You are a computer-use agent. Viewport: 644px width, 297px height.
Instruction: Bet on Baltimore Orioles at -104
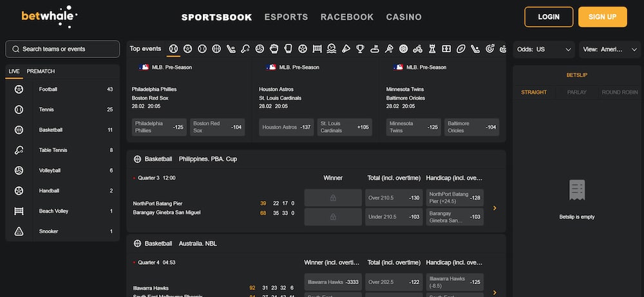[x=472, y=127]
